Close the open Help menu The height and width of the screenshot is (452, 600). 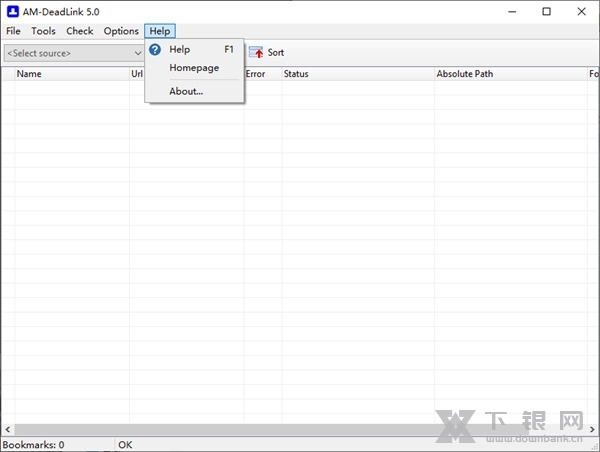(160, 31)
